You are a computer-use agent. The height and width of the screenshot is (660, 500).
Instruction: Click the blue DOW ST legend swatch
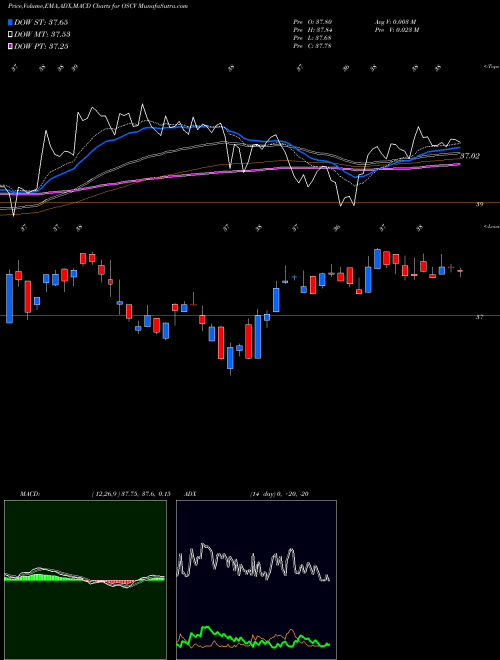coord(10,22)
